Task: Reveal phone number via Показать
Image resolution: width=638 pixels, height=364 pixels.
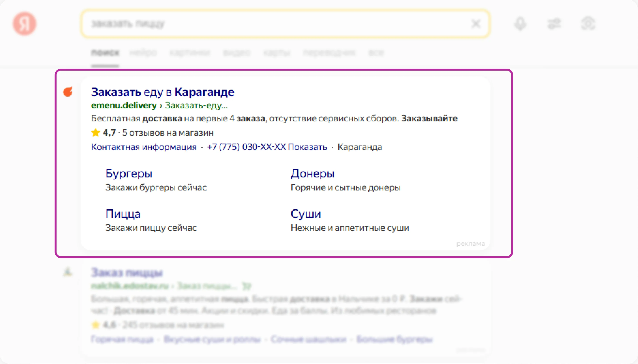Action: [x=307, y=147]
